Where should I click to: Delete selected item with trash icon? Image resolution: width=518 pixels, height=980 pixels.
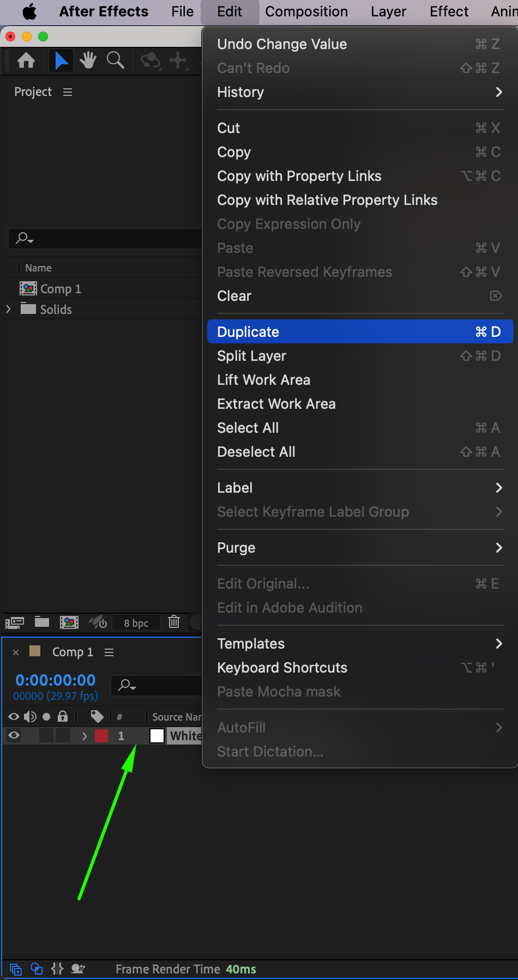174,622
